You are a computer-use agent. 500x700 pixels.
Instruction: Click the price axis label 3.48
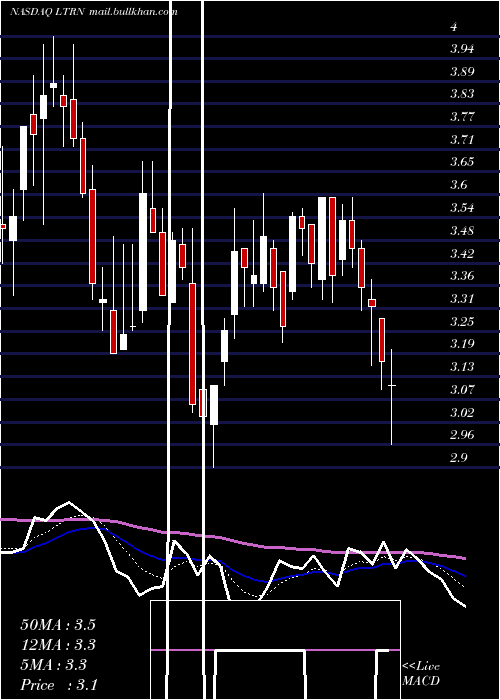coord(462,231)
